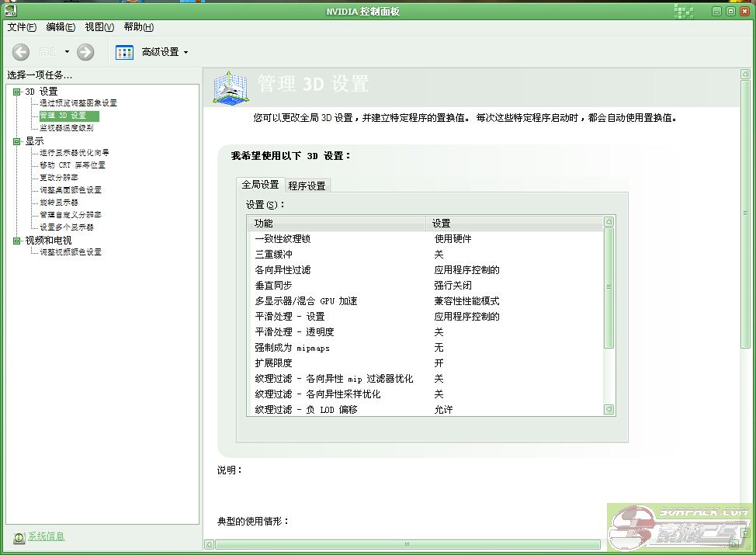Select 更改分辨率 in the task tree
Image resolution: width=756 pixels, height=555 pixels.
tap(59, 178)
